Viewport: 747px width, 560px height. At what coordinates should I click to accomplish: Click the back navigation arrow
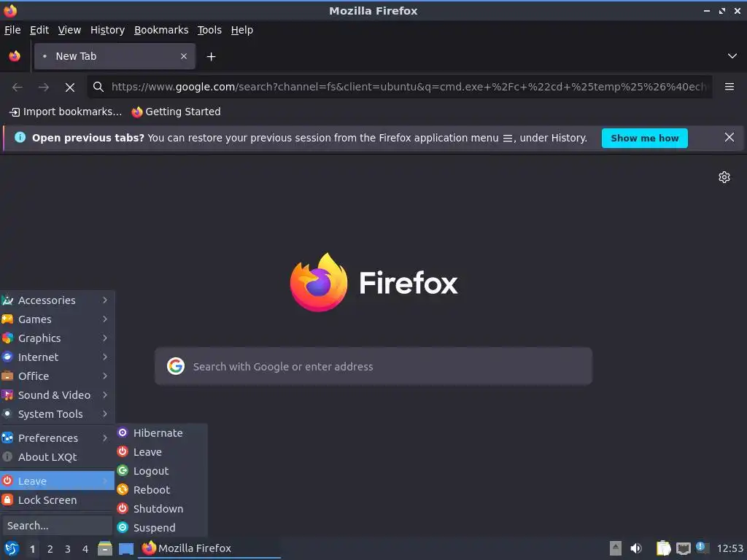coord(18,87)
